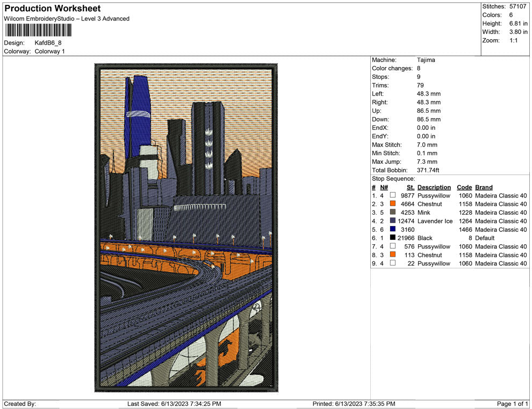Select the Black color swatch

coord(393,238)
